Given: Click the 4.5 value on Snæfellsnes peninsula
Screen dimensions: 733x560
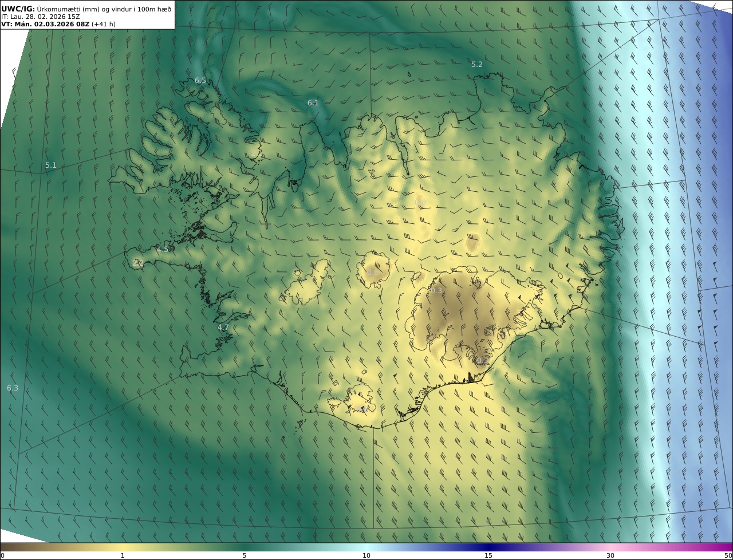Looking at the screenshot, I should [163, 250].
